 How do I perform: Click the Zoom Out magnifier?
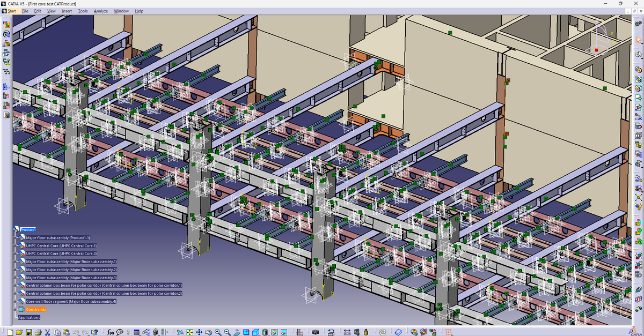point(227,332)
